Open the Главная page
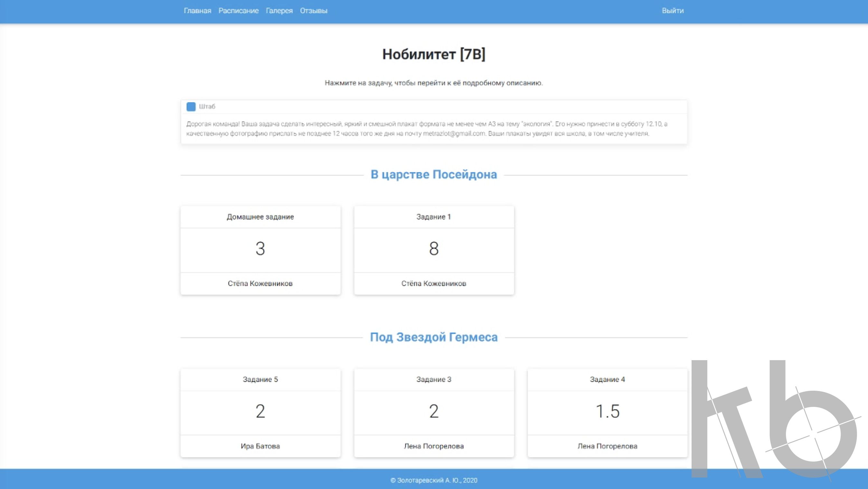Image resolution: width=868 pixels, height=489 pixels. point(197,10)
